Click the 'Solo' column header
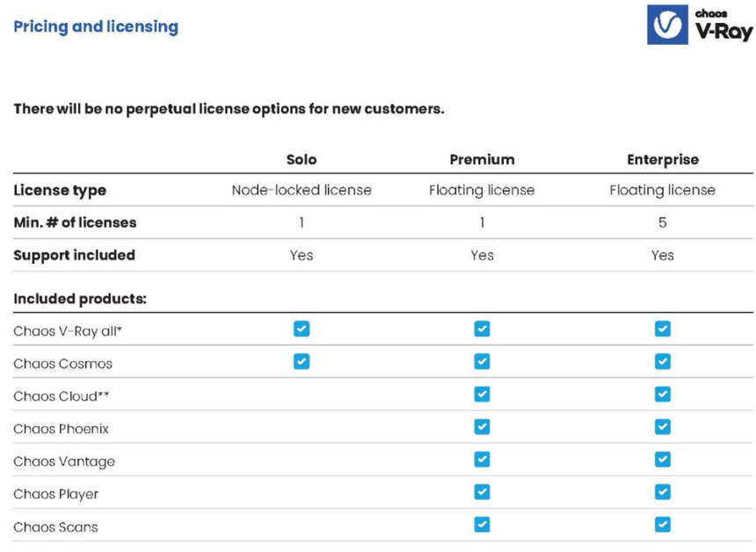This screenshot has width=756, height=552. coord(302,160)
